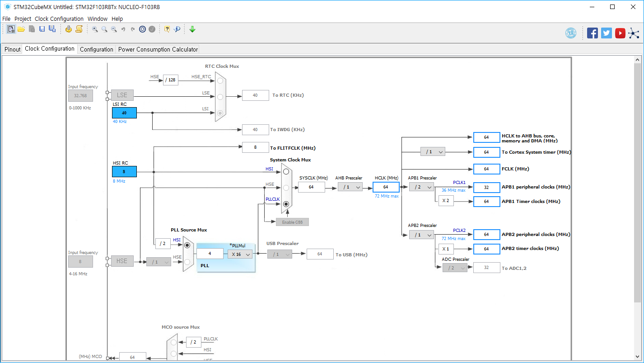Open the Power Consumption Calculator tab
This screenshot has height=363, width=644.
[x=158, y=49]
